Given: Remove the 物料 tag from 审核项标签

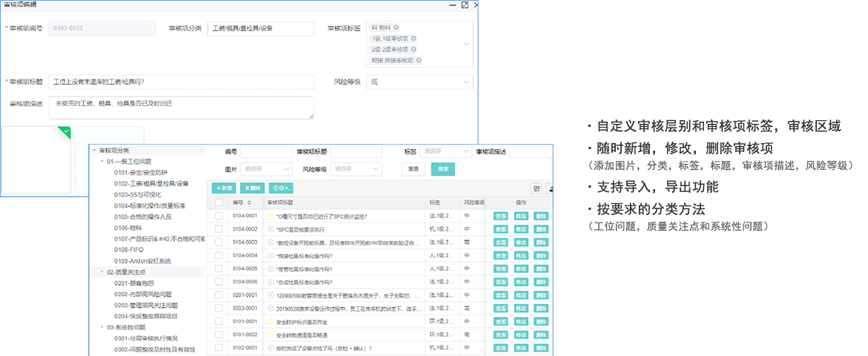Looking at the screenshot, I should (x=396, y=27).
